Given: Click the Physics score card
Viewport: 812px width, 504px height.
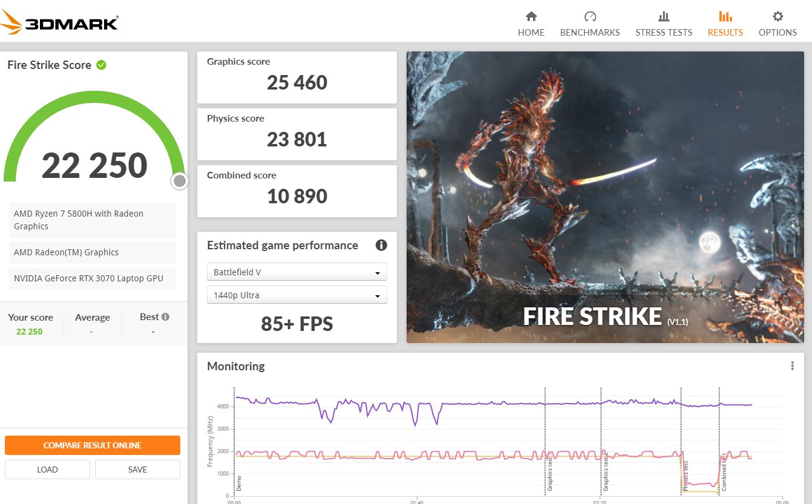Looking at the screenshot, I should coord(297,134).
